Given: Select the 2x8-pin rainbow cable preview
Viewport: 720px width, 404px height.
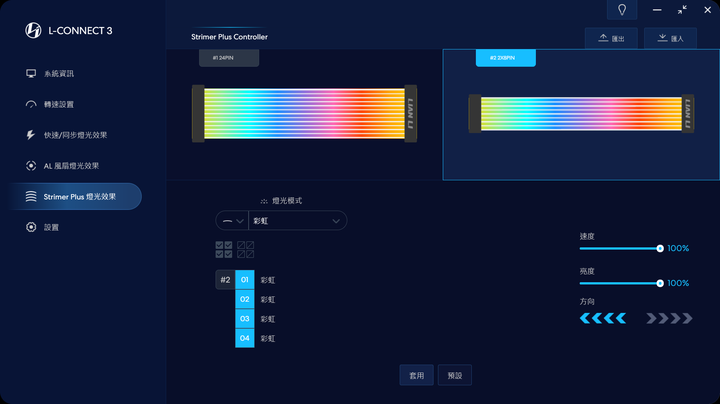Looking at the screenshot, I should 581,113.
